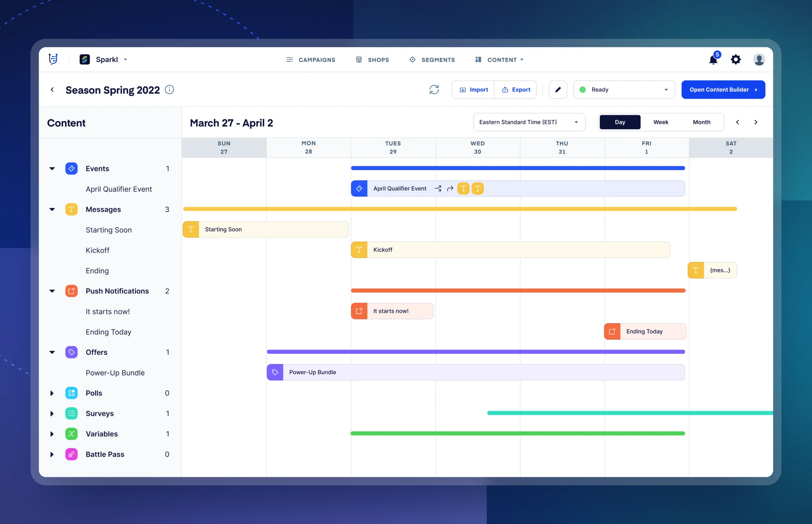Image resolution: width=812 pixels, height=524 pixels.
Task: Click second message T badge on April Qualifier Event
Action: (x=477, y=188)
